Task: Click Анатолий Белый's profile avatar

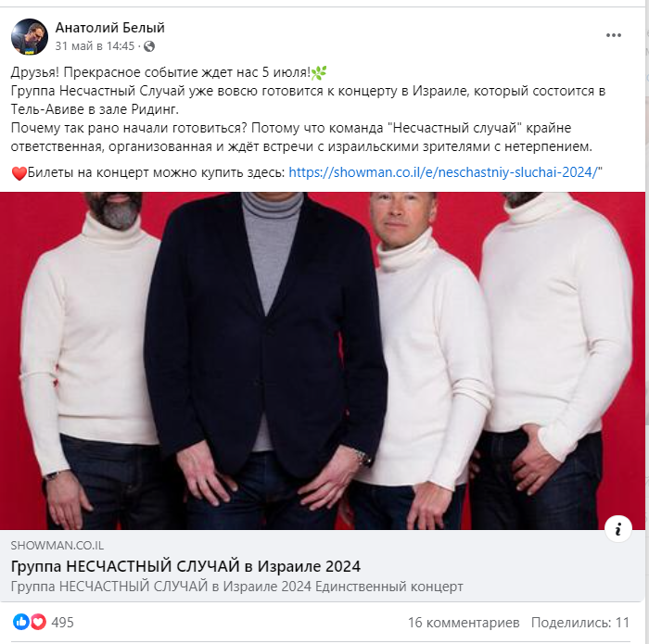Action: tap(30, 37)
